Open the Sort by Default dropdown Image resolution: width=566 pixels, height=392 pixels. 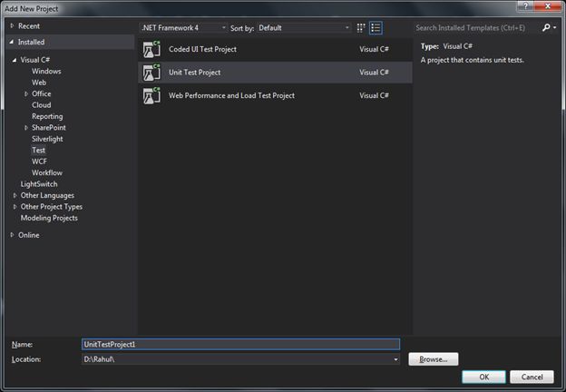pos(304,28)
